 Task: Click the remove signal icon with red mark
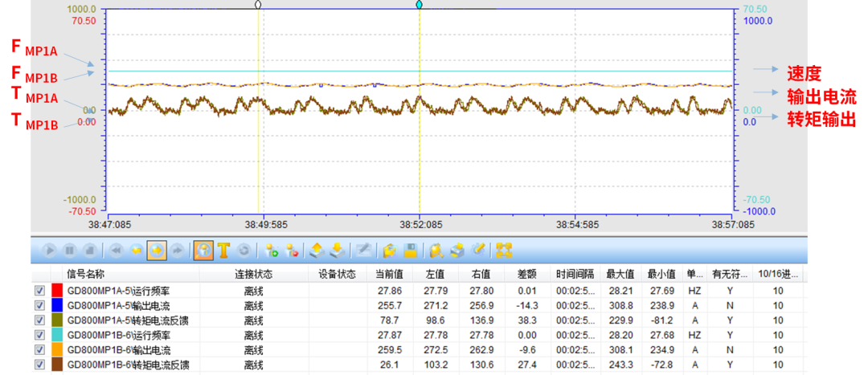tap(293, 250)
